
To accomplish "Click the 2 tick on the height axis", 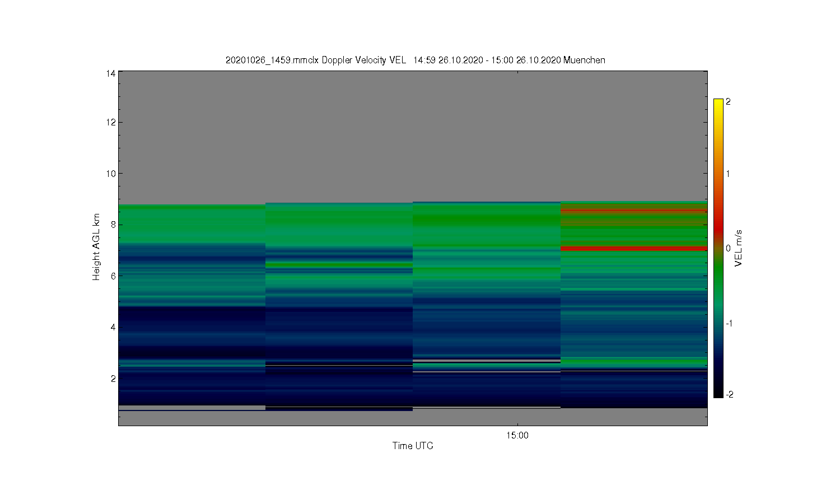I will [113, 379].
